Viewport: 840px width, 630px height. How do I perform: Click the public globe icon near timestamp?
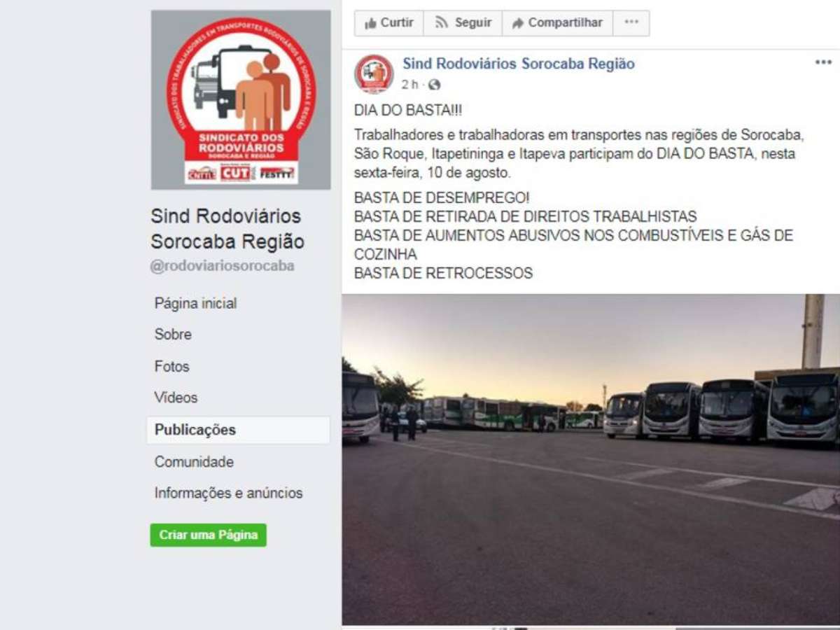[435, 85]
